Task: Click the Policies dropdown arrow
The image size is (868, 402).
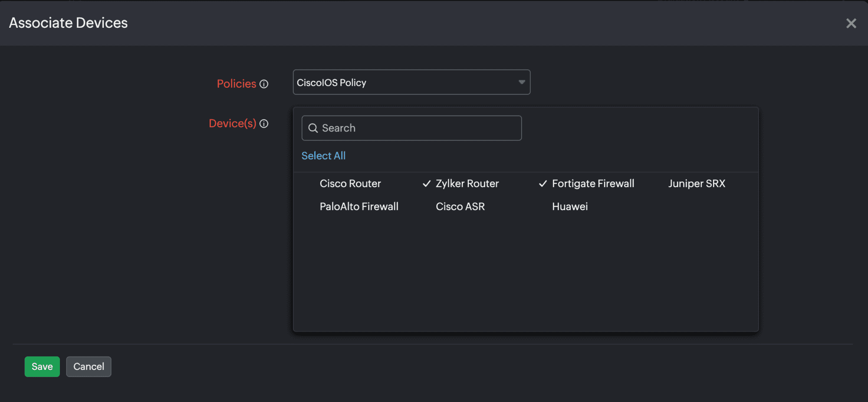Action: [521, 82]
